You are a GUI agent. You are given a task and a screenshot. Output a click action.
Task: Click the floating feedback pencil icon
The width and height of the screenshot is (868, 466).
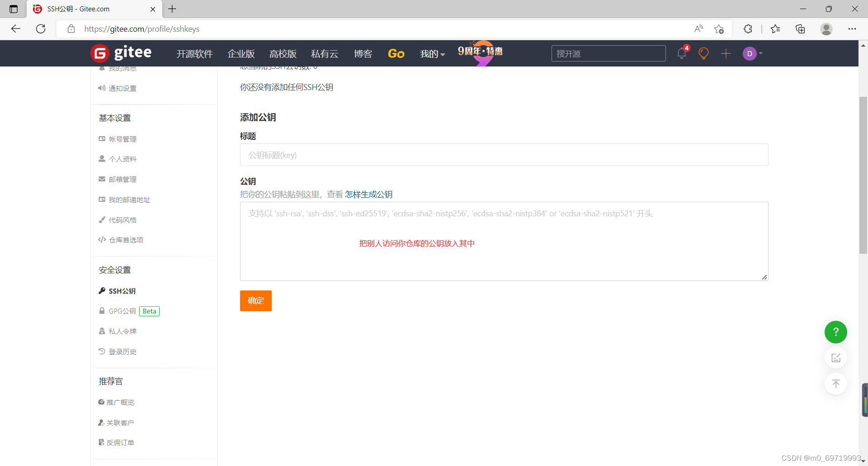(x=836, y=357)
